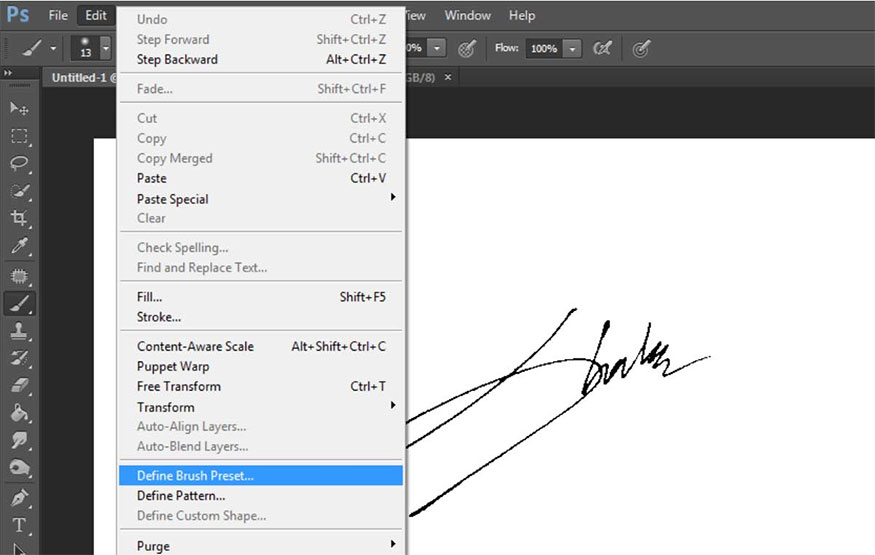Switch to Untitled-1 document tab

[80, 78]
